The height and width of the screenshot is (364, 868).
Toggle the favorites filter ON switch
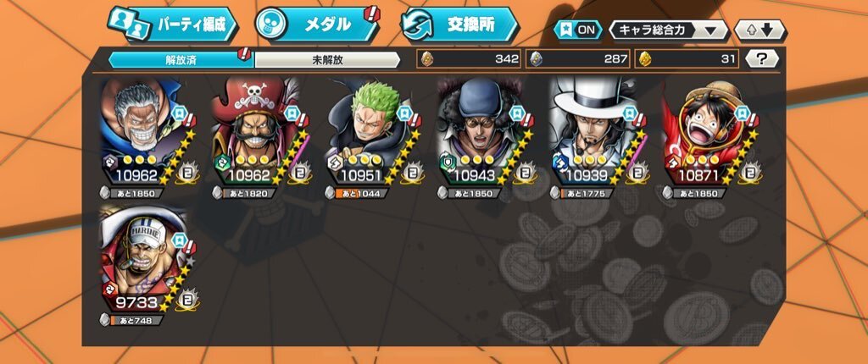578,30
